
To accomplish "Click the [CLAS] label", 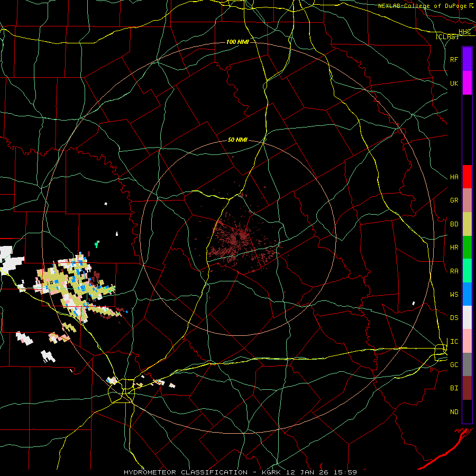I will (x=447, y=36).
